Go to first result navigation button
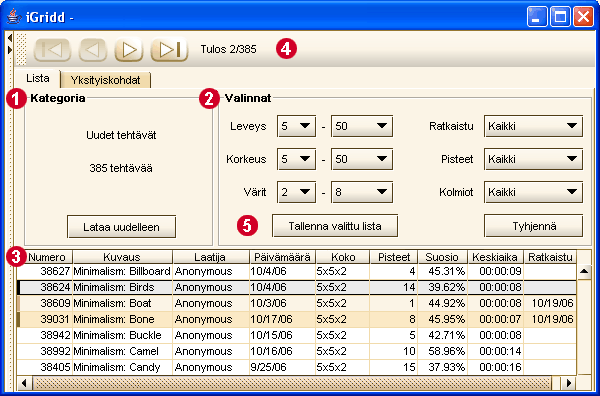Image resolution: width=600 pixels, height=396 pixels. (52, 50)
